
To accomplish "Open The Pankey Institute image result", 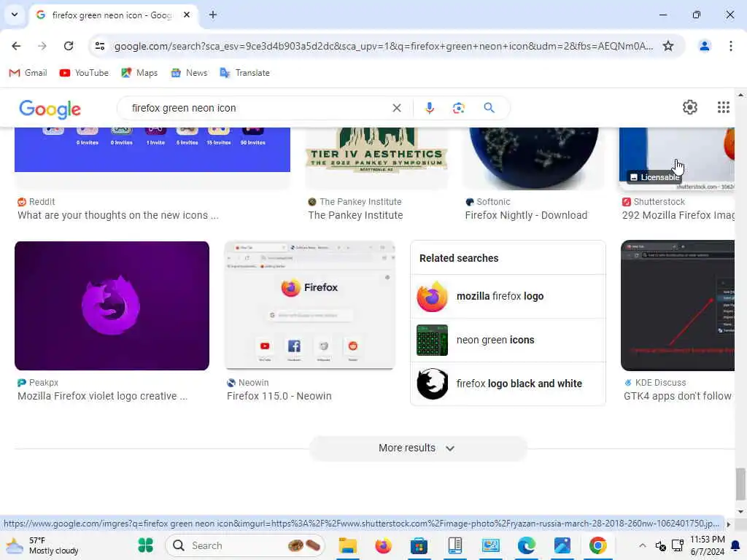I will click(x=376, y=158).
